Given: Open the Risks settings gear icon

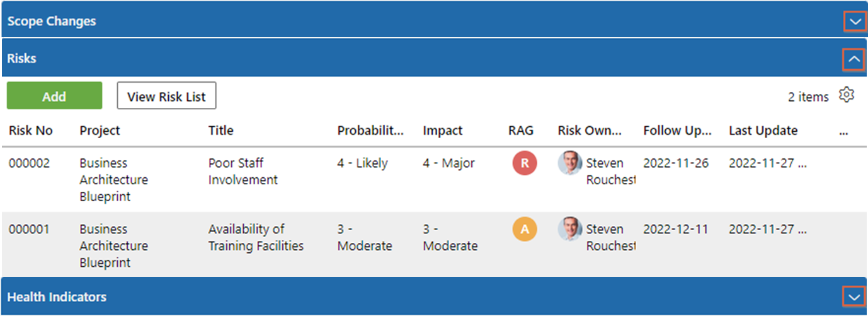Looking at the screenshot, I should click(x=847, y=95).
